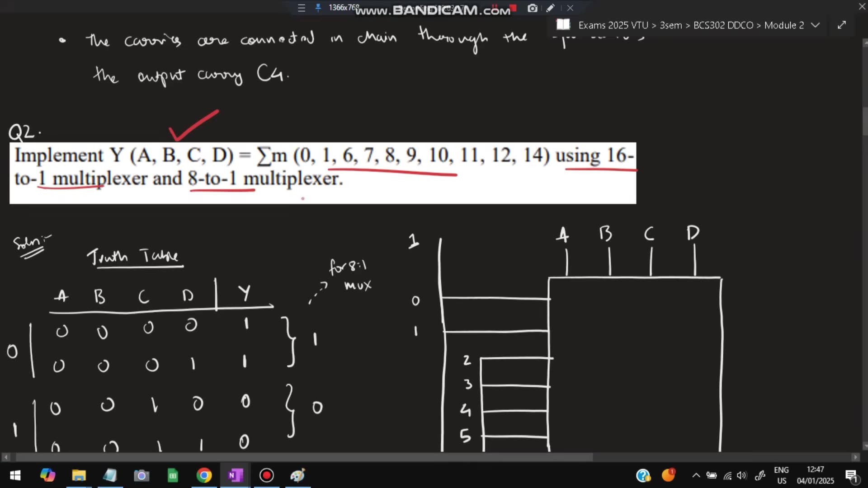868x488 pixels.
Task: Take a screenshot with the Bandicam camera icon
Action: click(x=532, y=8)
